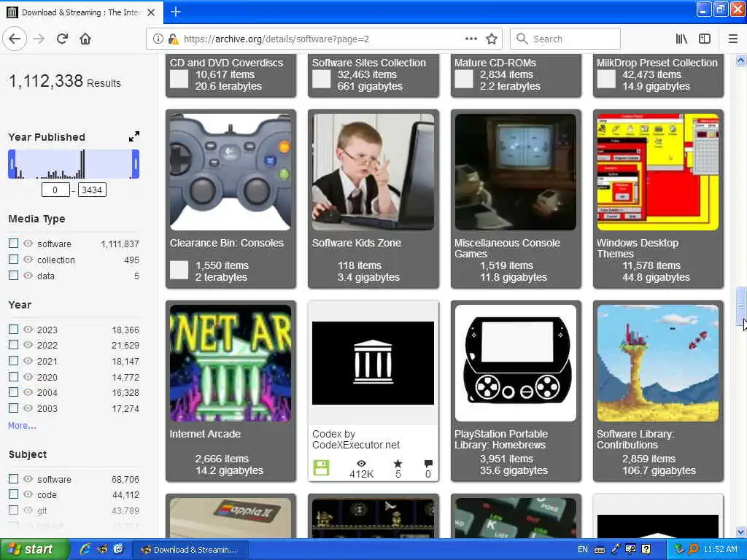Screen dimensions: 747x560
Task: Click the green floppy software icon on Codex
Action: coord(321,467)
